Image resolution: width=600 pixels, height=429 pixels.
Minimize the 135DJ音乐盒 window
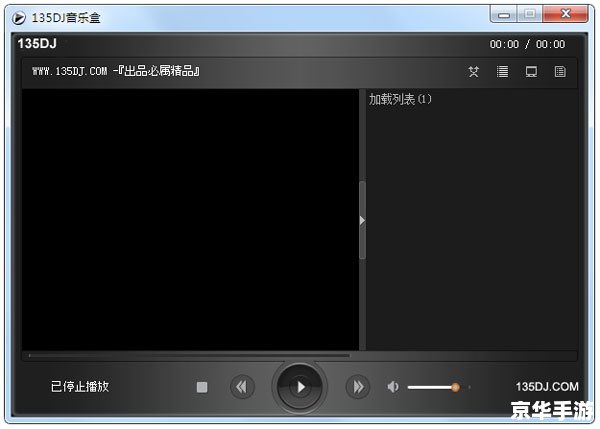pyautogui.click(x=504, y=14)
